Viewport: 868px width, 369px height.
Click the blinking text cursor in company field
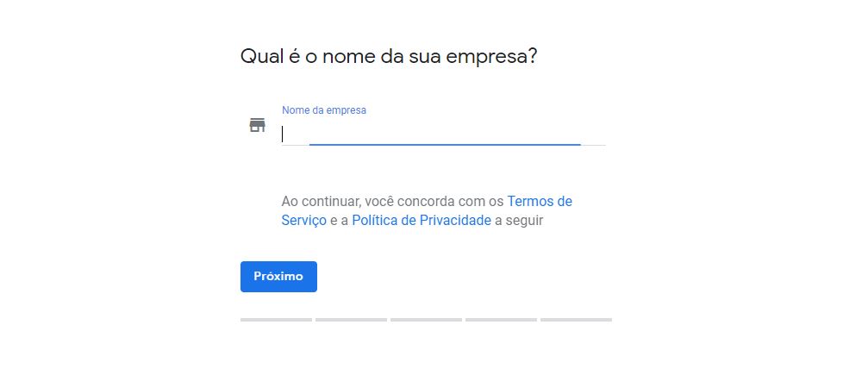(x=283, y=134)
